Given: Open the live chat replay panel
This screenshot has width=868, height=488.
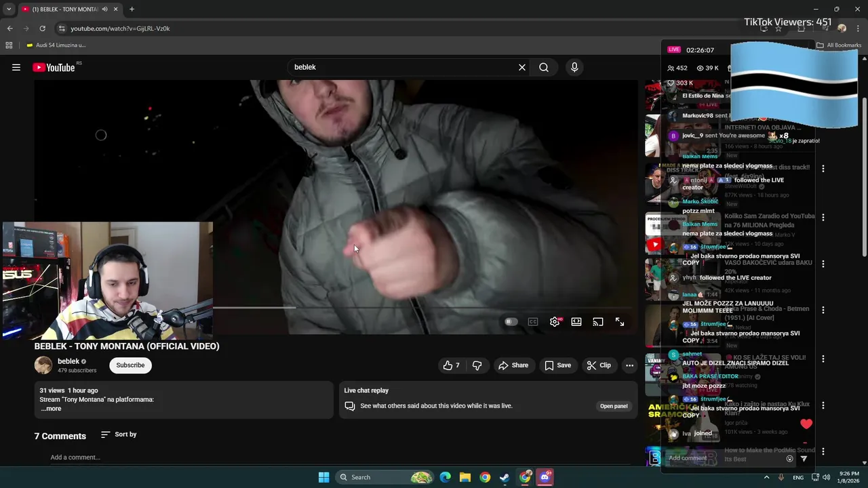Looking at the screenshot, I should coord(614,406).
